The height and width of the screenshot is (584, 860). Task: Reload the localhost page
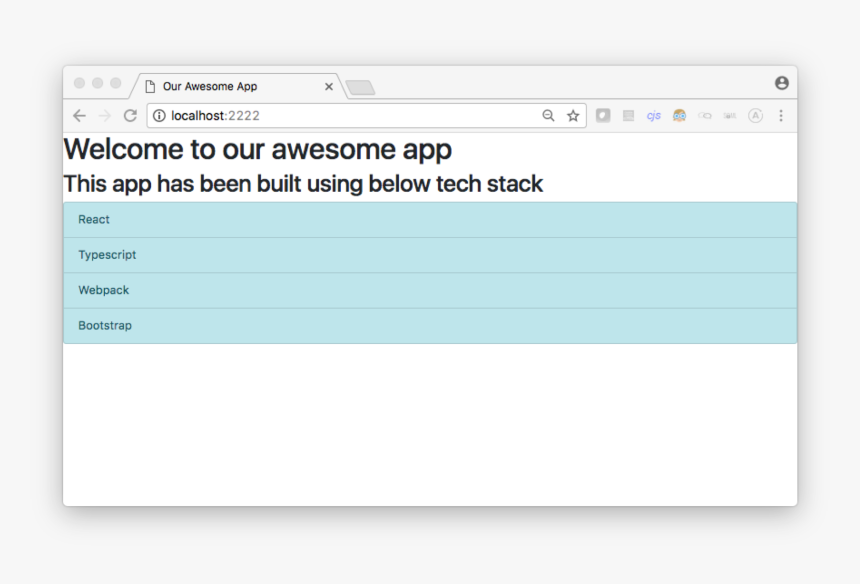pyautogui.click(x=130, y=116)
